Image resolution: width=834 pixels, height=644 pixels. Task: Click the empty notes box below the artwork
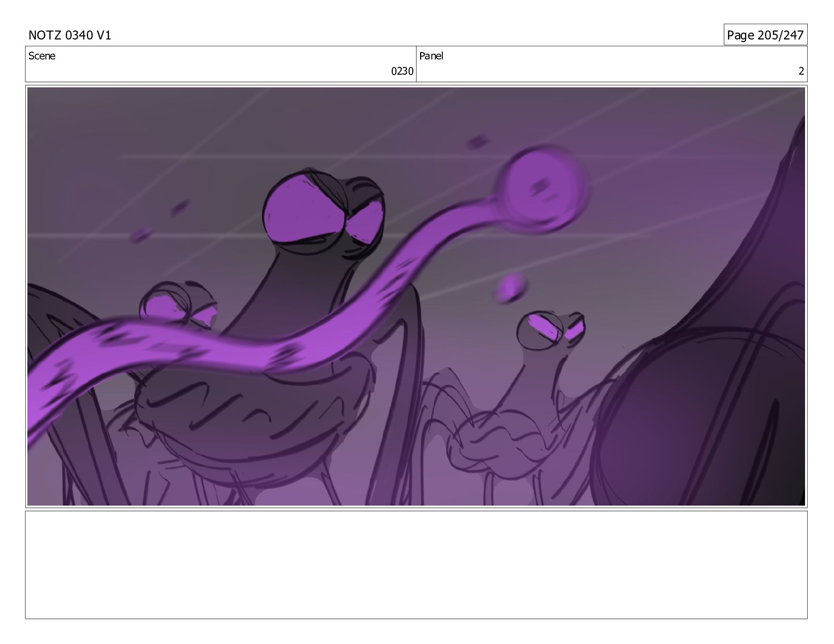[x=416, y=565]
